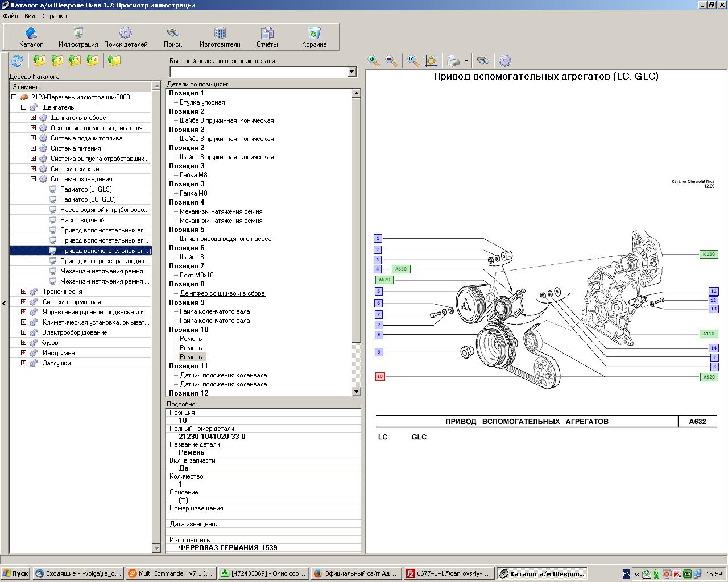Open the Каталог toolbar section
This screenshot has height=582, width=728.
point(31,37)
